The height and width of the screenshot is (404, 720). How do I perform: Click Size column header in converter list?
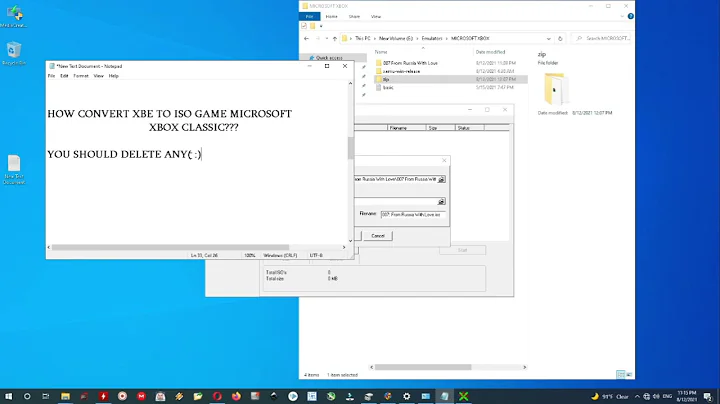coord(441,128)
